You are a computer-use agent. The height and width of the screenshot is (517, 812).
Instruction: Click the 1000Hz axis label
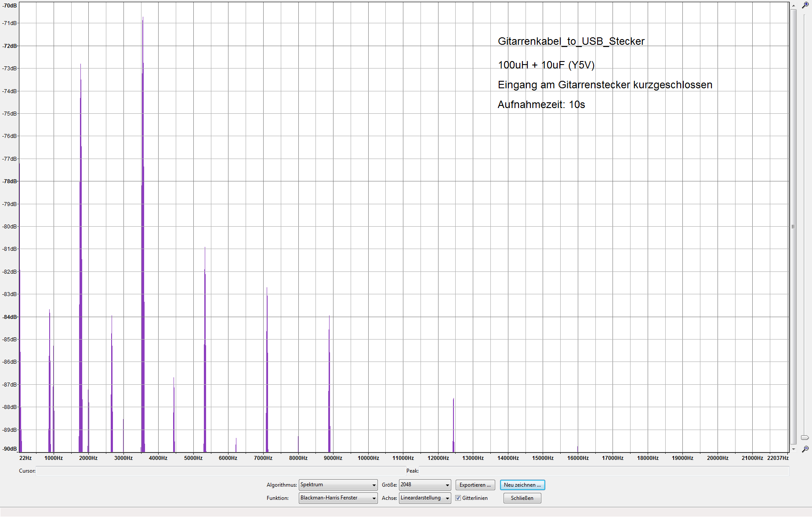pyautogui.click(x=54, y=458)
